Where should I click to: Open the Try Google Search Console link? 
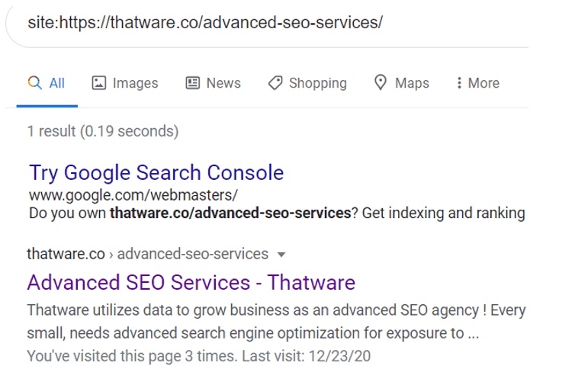click(x=156, y=172)
